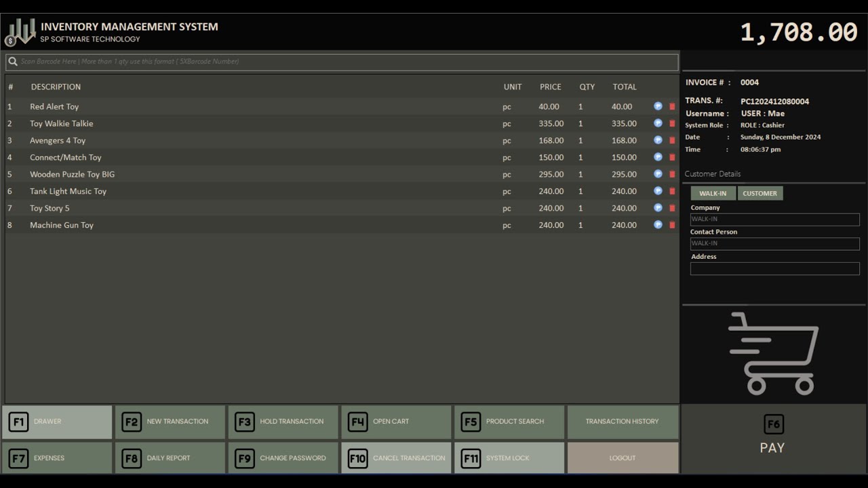Click the blue edit icon for Toy Walkie Talkie
This screenshot has width=868, height=488.
(658, 123)
